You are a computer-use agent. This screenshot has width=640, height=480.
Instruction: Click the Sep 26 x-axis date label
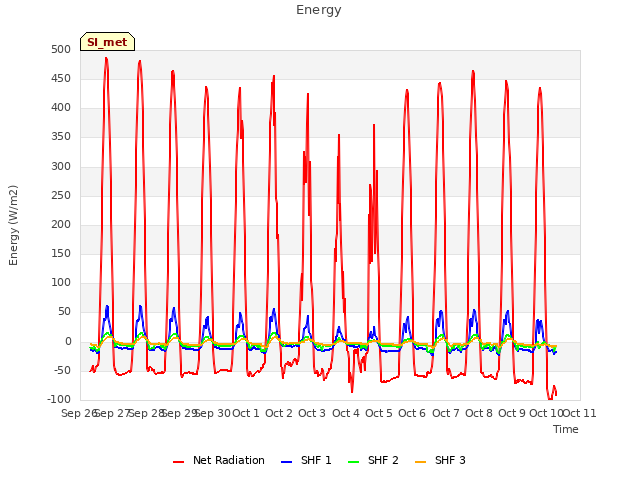click(x=79, y=413)
